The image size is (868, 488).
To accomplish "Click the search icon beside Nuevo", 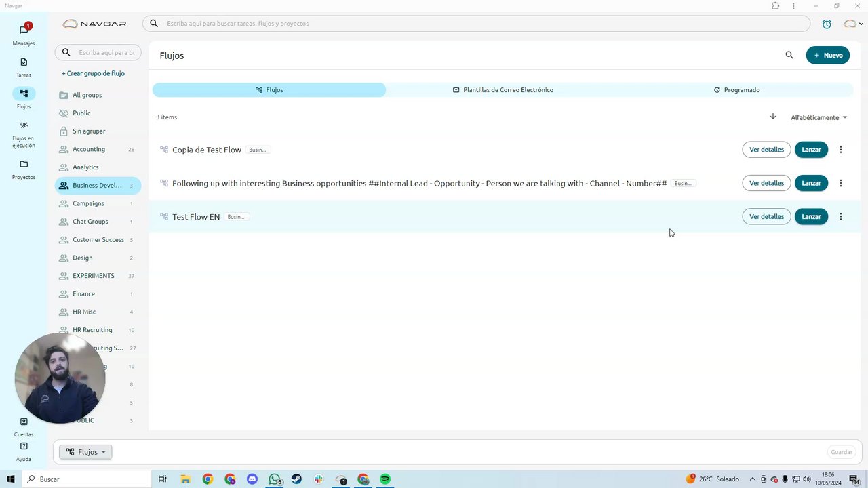I will coord(789,55).
